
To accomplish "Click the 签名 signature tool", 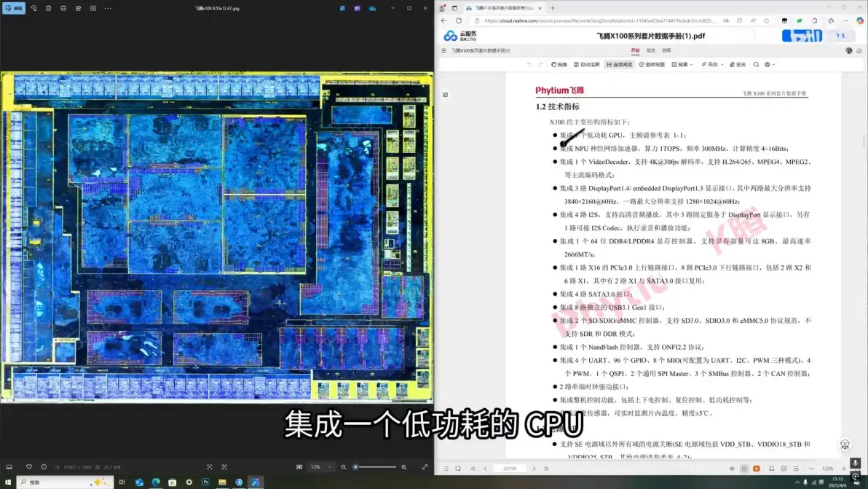I will point(738,65).
